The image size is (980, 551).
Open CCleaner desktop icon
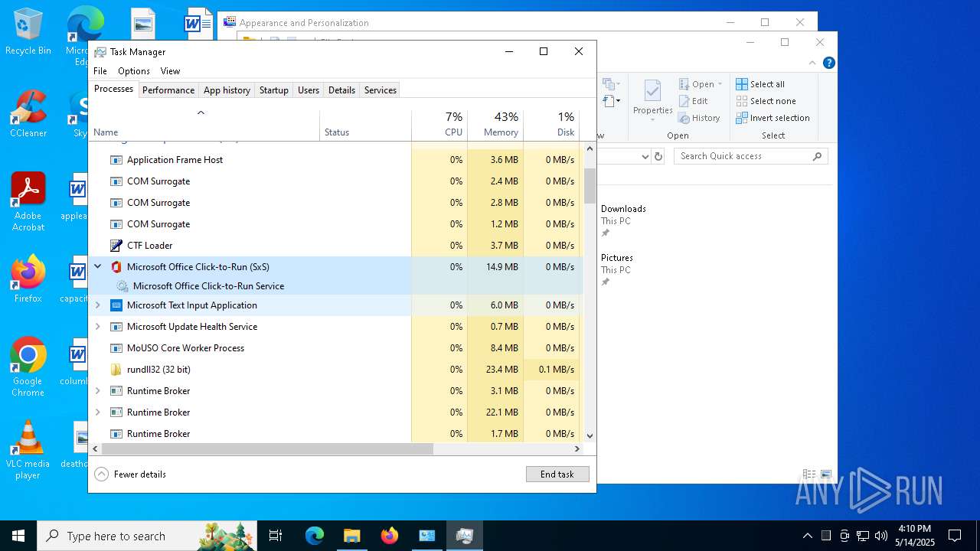click(28, 113)
